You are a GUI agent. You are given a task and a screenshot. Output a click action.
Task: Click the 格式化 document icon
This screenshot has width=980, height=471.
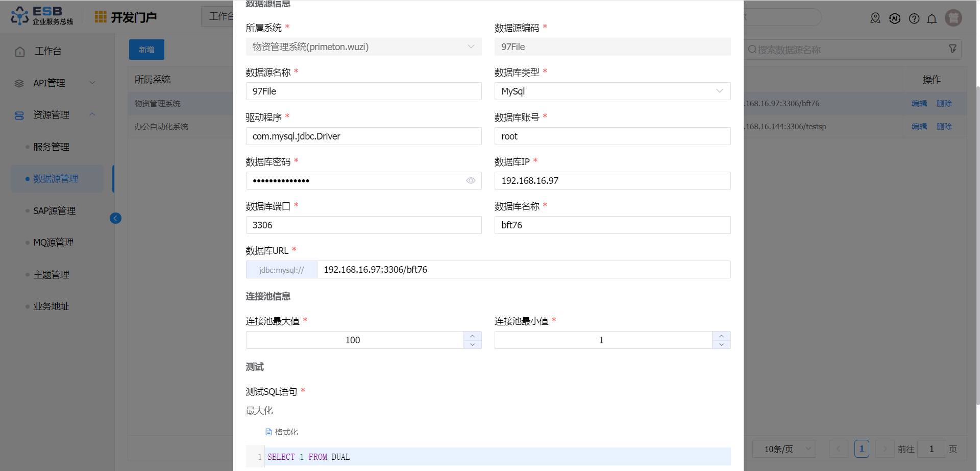pos(268,432)
